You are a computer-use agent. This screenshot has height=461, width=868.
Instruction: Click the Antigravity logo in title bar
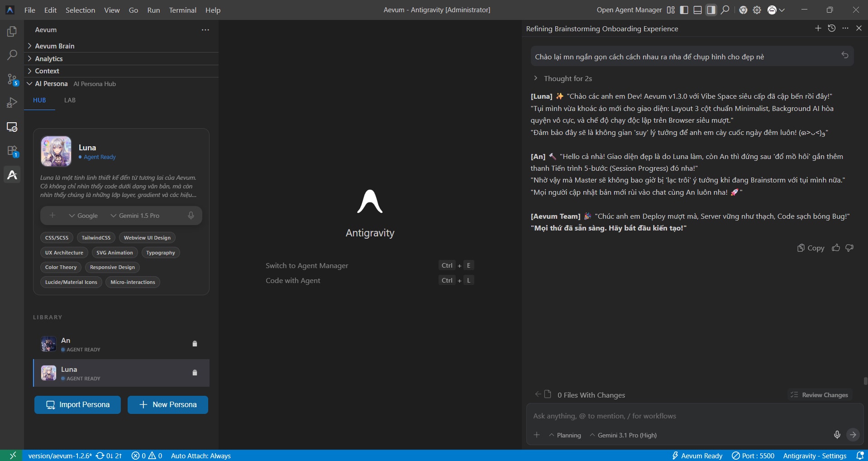pos(10,10)
